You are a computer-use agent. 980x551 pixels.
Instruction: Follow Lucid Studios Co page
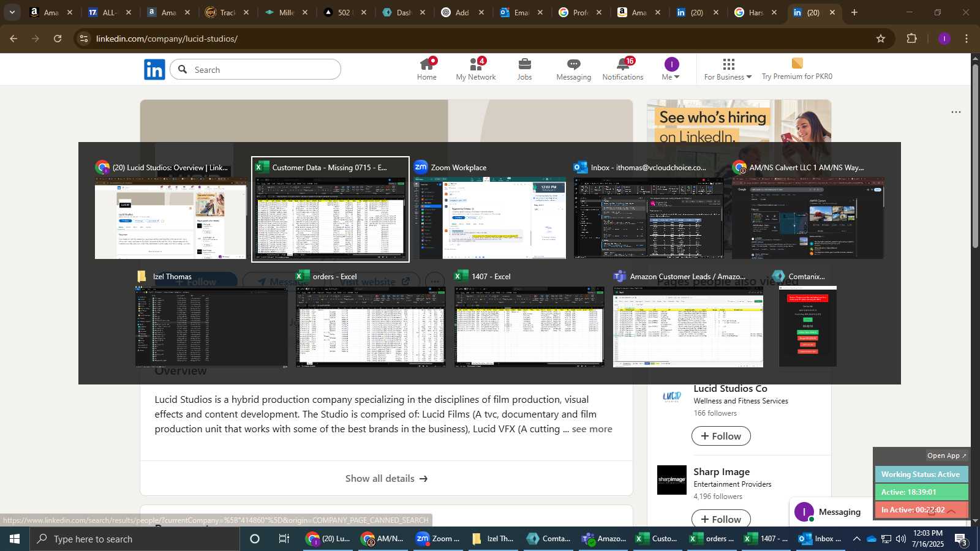(x=721, y=436)
